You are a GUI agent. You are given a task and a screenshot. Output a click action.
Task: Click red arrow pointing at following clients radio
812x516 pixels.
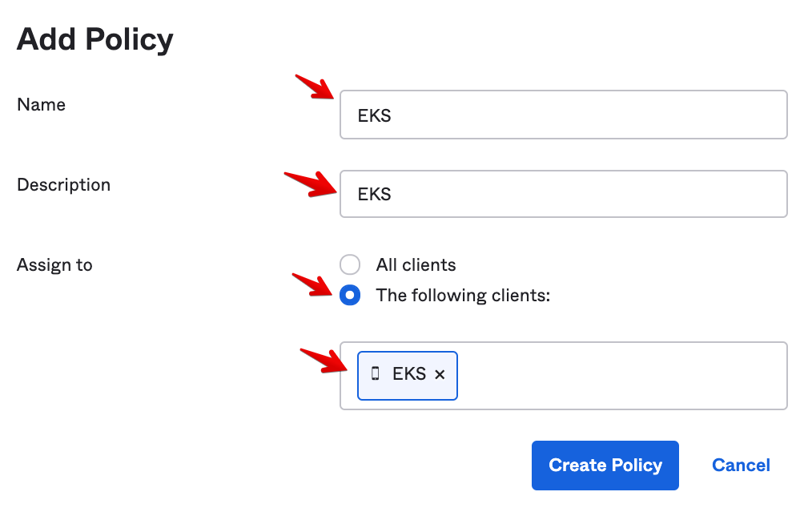314,284
